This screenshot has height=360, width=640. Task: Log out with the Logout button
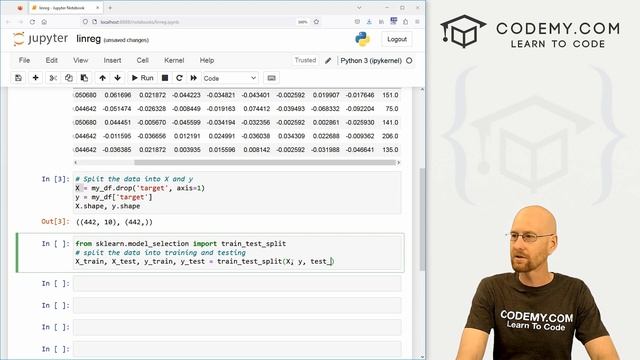397,39
